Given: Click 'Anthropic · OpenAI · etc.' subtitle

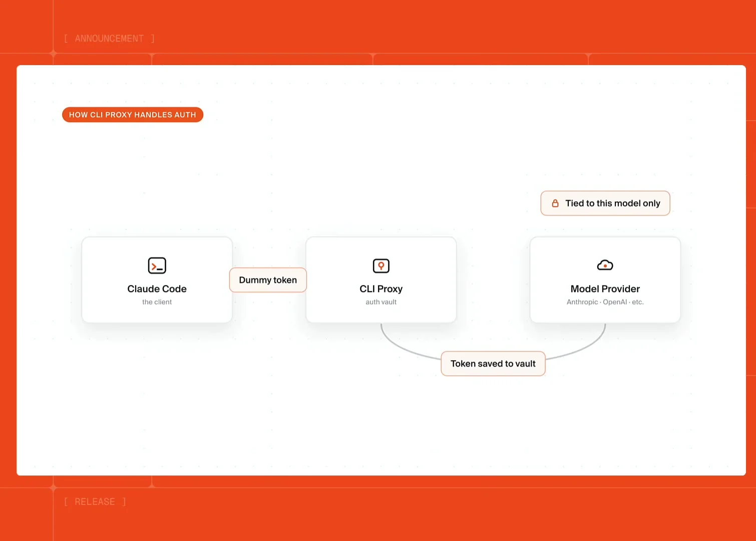Looking at the screenshot, I should (x=605, y=302).
